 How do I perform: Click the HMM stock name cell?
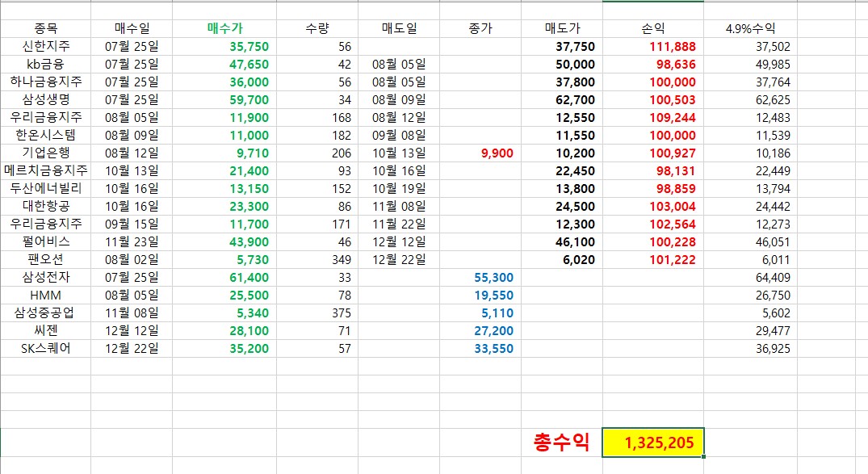pos(45,296)
